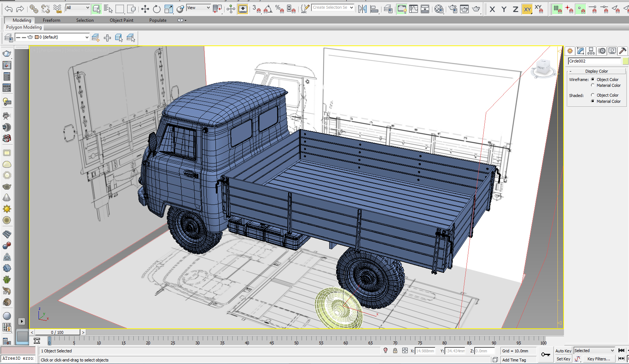The width and height of the screenshot is (629, 364).
Task: Activate the Select and Move tool
Action: pyautogui.click(x=145, y=9)
